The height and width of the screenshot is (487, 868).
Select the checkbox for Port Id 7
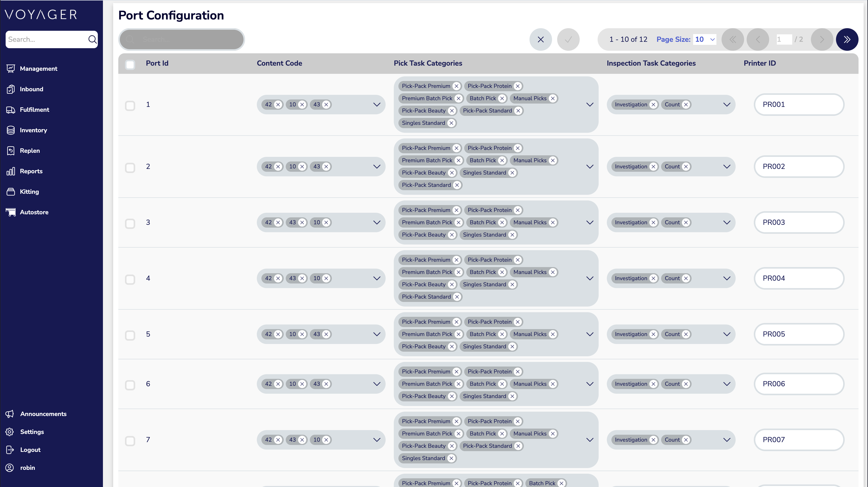(x=130, y=441)
